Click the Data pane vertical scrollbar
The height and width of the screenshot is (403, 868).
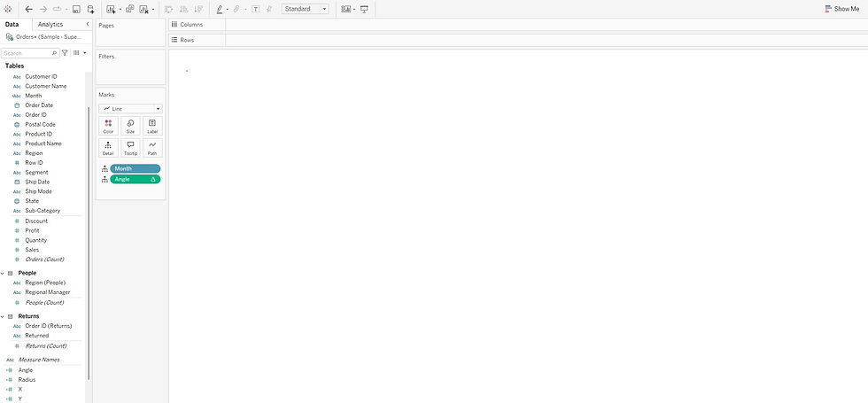89,244
